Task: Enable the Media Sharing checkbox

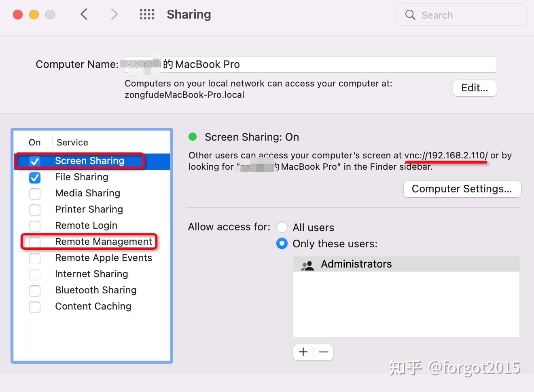Action: 35,194
